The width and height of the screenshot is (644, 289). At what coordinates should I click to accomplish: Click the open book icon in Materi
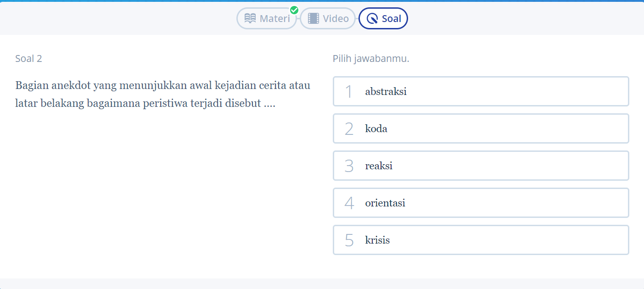[x=250, y=18]
